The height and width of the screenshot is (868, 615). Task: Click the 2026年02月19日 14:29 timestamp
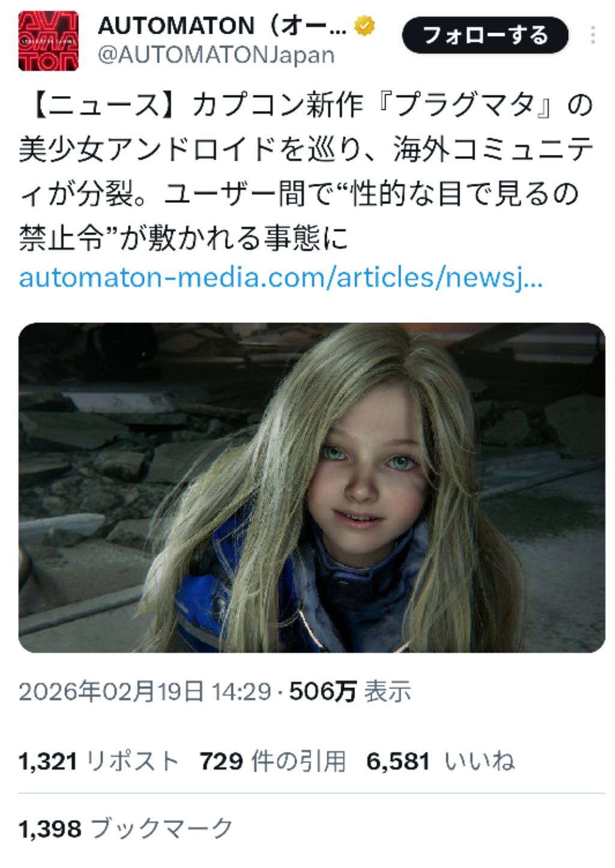click(x=145, y=692)
